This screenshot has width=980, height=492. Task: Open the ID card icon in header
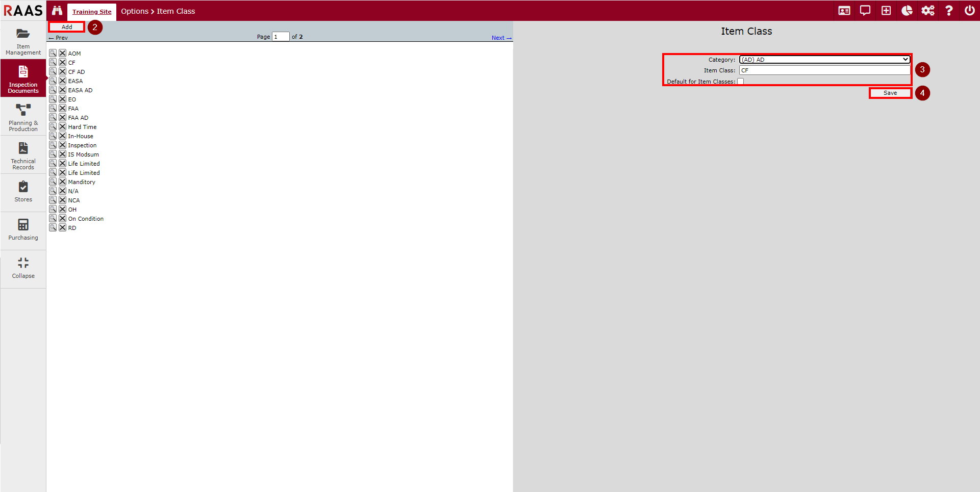pyautogui.click(x=844, y=11)
